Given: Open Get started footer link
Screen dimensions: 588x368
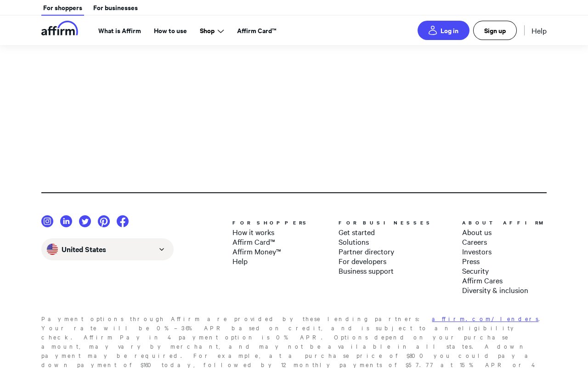Looking at the screenshot, I should tap(356, 232).
